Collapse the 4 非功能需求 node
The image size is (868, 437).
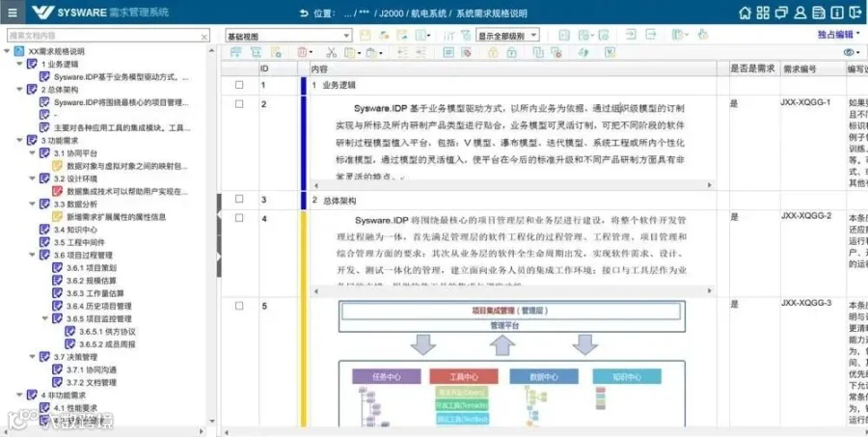tap(20, 396)
